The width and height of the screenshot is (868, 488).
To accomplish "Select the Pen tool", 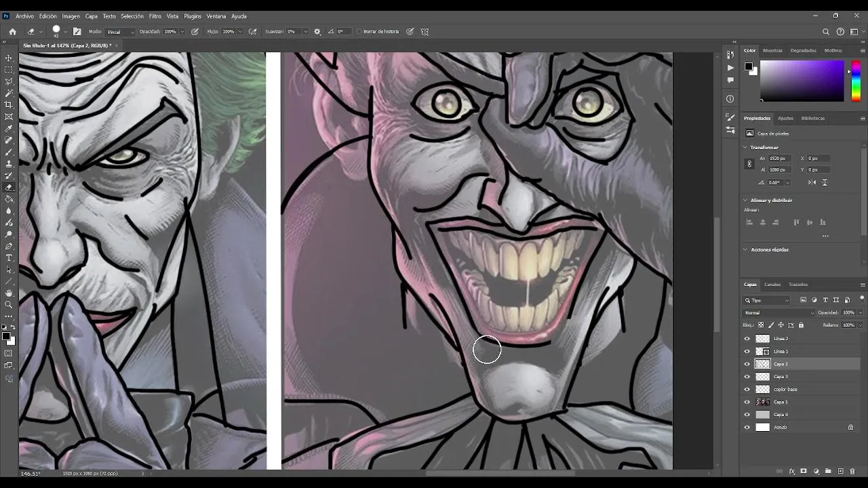I will [9, 246].
